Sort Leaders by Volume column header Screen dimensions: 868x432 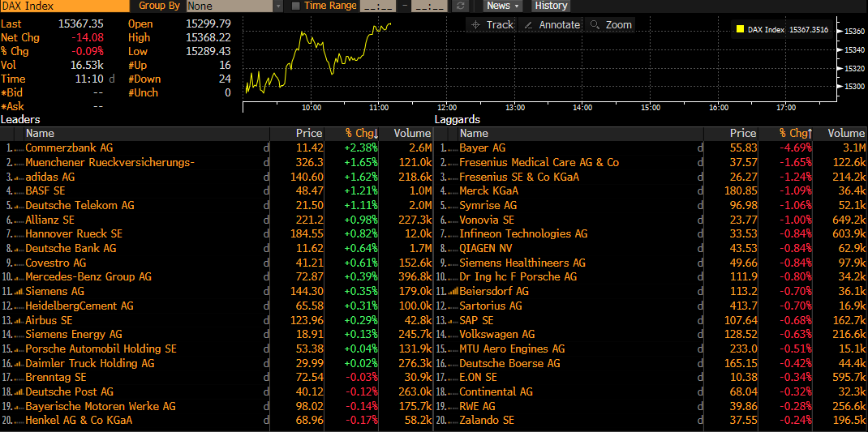click(412, 133)
